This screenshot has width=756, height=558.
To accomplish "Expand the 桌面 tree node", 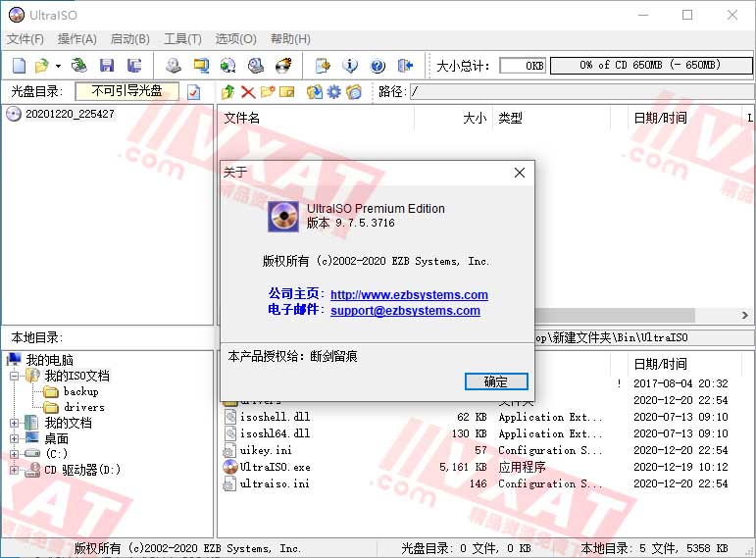I will click(14, 439).
